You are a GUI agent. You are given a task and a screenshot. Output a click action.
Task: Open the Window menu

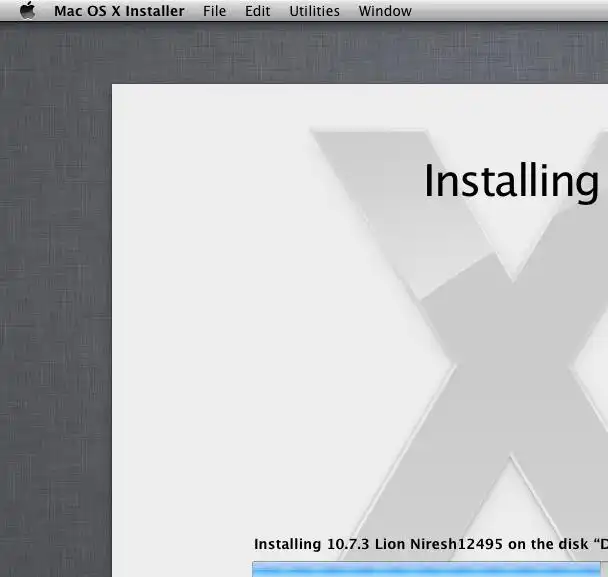click(x=385, y=11)
